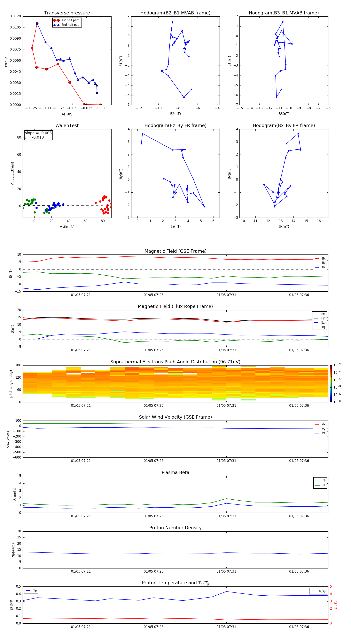
Task: Click the Suprathermal Electrons Pitch Angle Distribution title
Action: tap(175, 362)
